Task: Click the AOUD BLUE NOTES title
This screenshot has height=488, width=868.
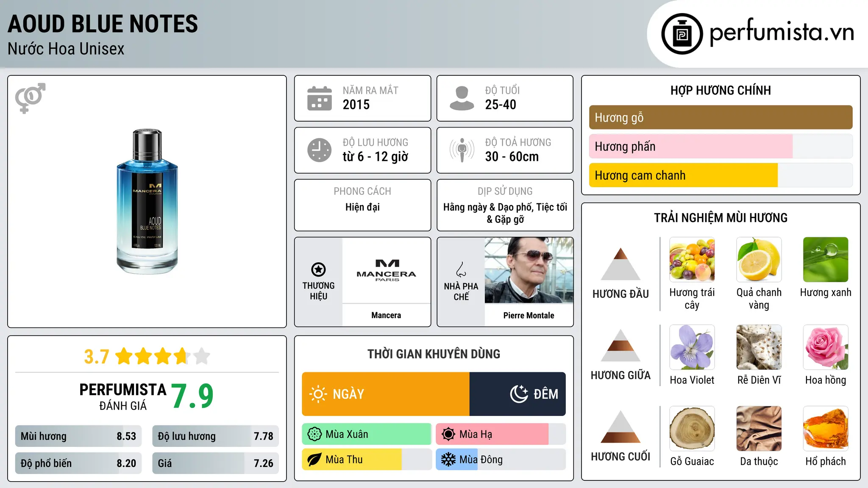Action: tap(103, 24)
